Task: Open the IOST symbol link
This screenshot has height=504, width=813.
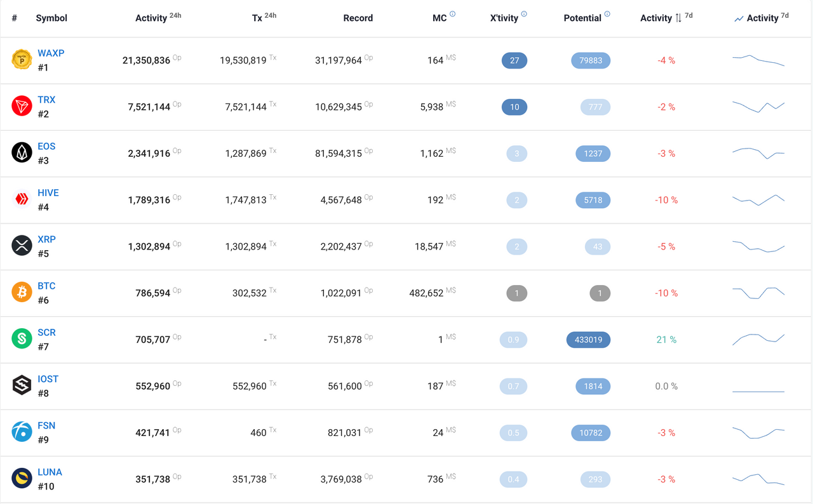Action: pos(48,379)
